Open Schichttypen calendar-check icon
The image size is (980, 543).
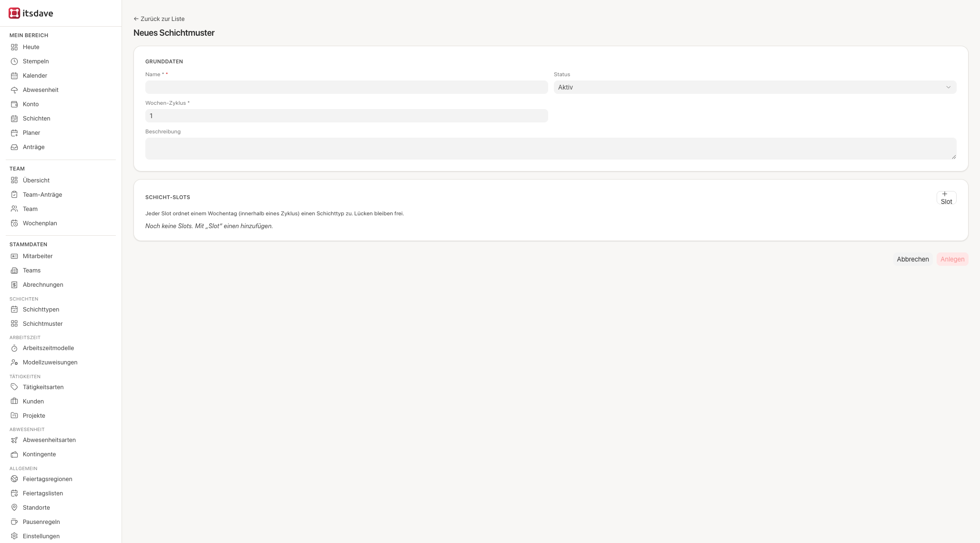pyautogui.click(x=14, y=310)
